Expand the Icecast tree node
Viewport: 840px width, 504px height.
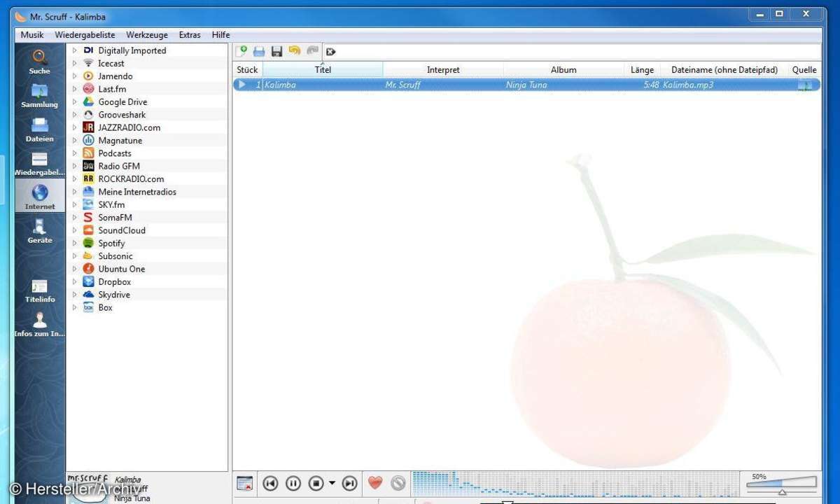74,63
